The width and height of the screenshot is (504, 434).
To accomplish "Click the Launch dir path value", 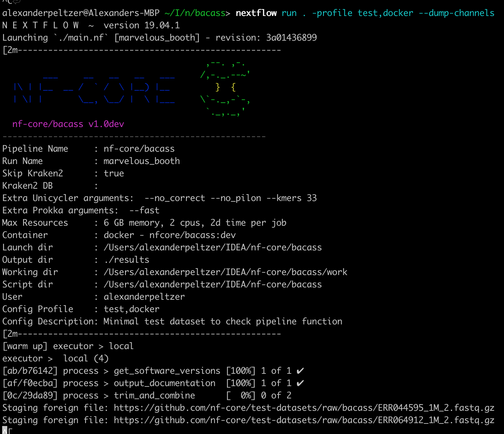I will click(x=213, y=247).
